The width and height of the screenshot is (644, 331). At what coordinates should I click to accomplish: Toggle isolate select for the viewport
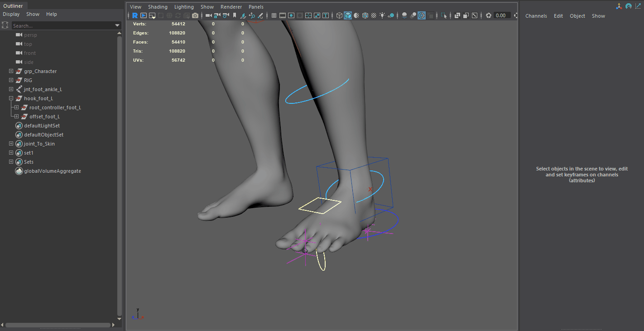pyautogui.click(x=444, y=15)
